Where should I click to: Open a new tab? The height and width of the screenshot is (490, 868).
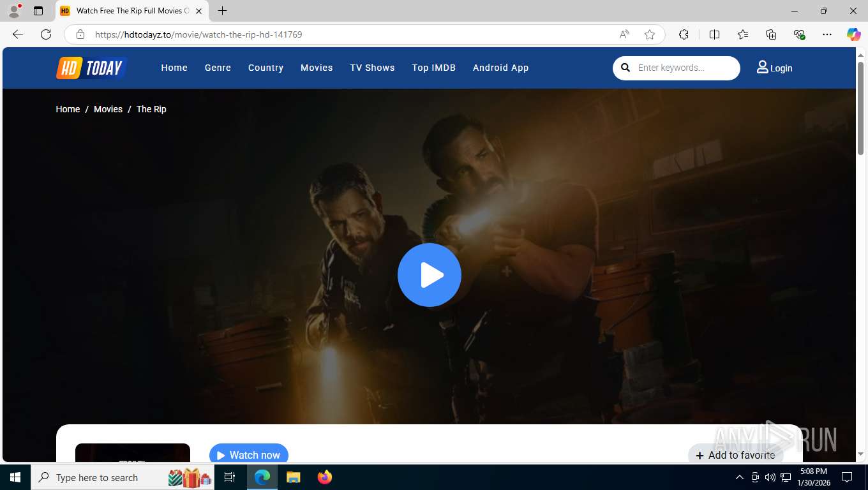point(222,11)
